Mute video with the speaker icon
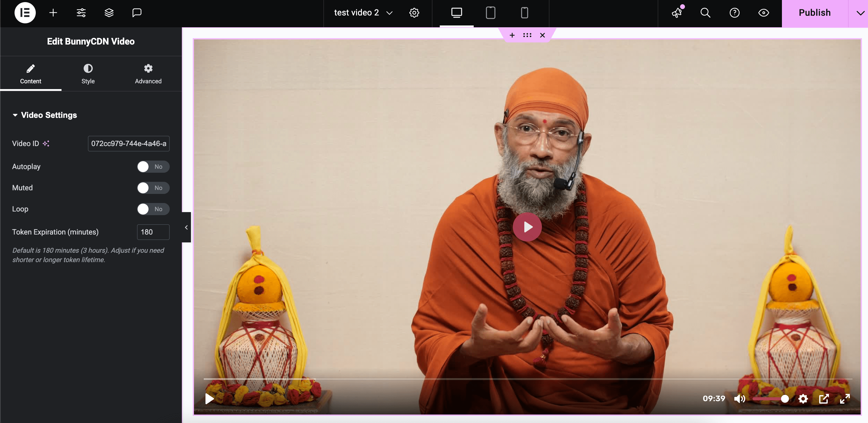 tap(739, 399)
